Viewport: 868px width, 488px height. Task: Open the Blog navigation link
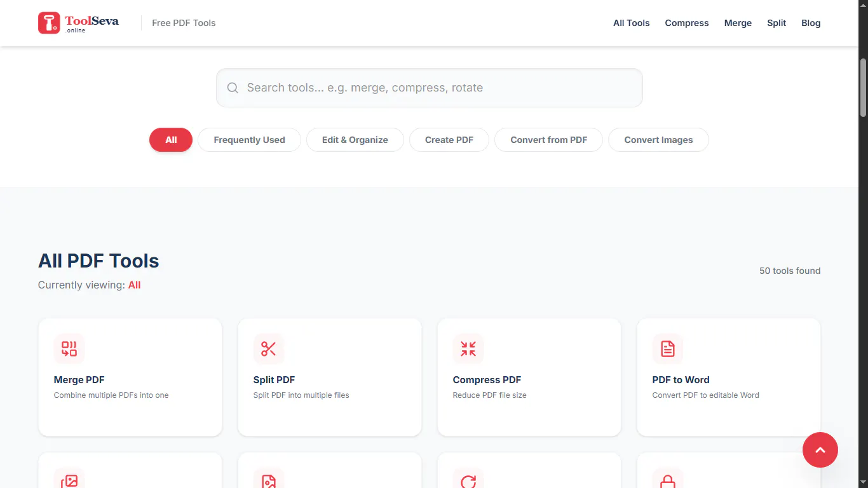tap(811, 23)
